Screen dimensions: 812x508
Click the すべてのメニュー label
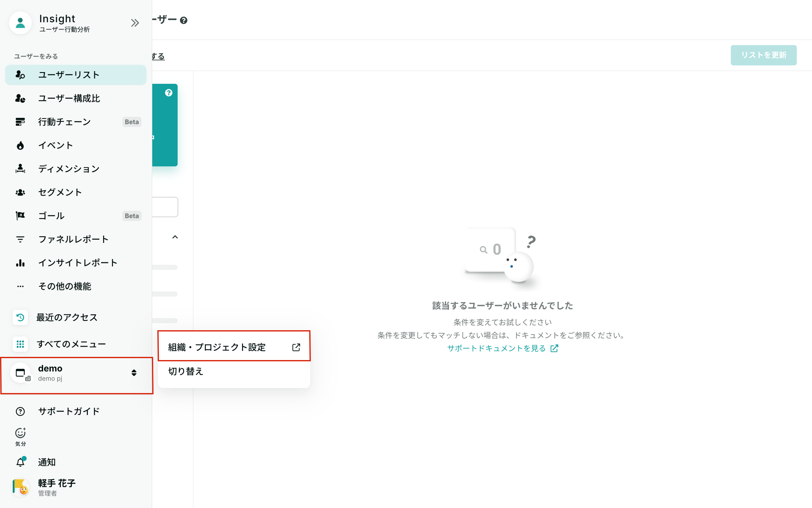point(71,344)
